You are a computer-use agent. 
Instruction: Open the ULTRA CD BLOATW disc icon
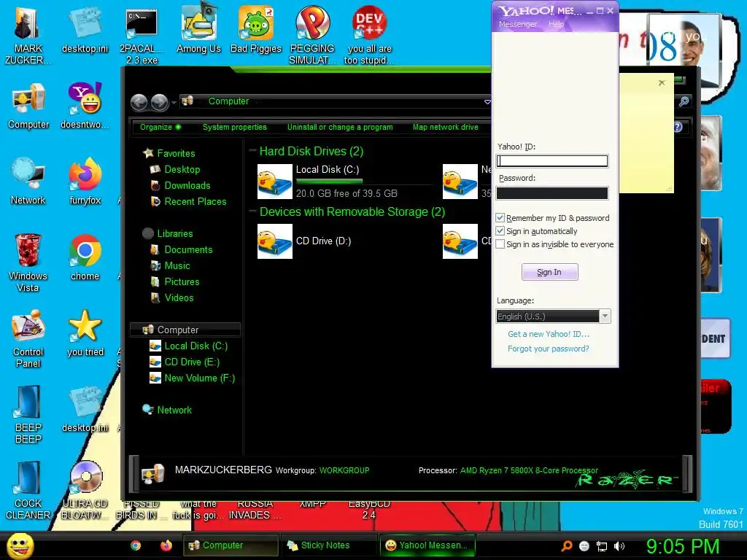(85, 491)
